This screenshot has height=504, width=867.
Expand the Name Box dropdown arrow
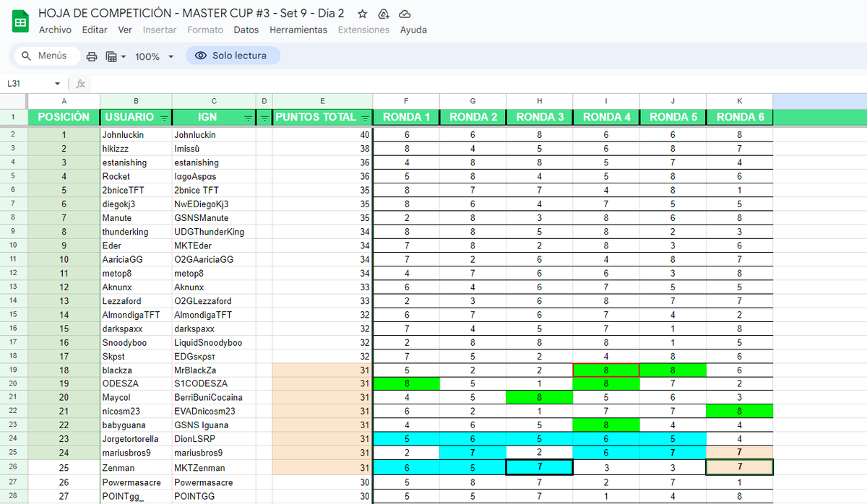coord(58,84)
